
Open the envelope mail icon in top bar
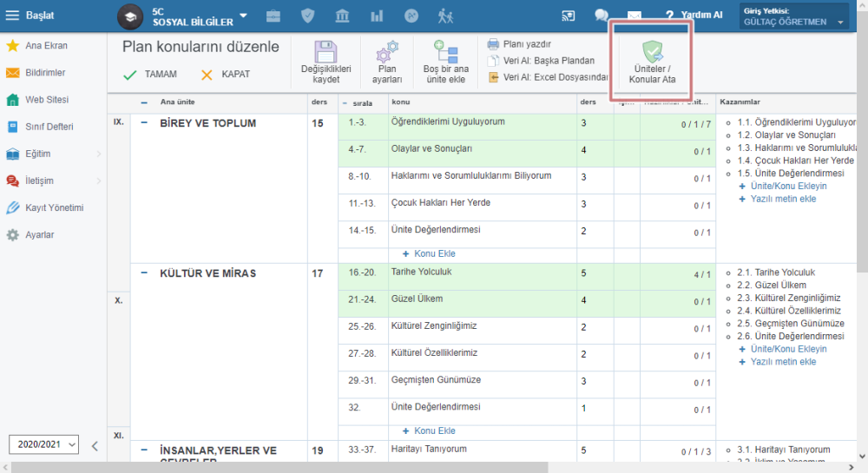click(635, 16)
